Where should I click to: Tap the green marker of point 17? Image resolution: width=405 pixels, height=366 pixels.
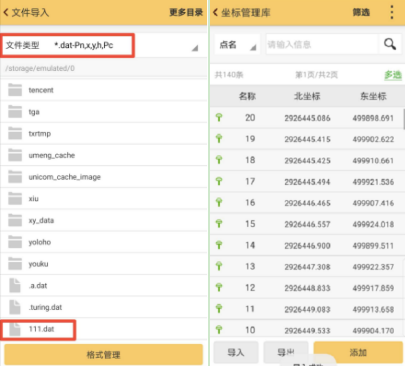[219, 181]
